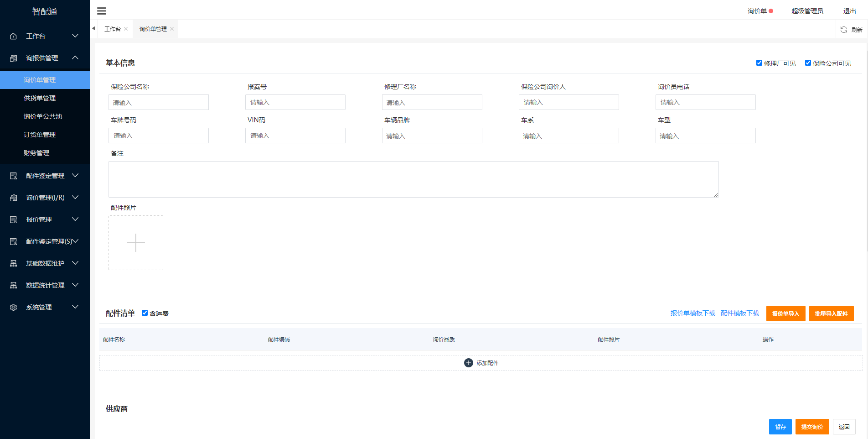
Task: Expand the 系统管理 menu chevron
Action: click(x=75, y=307)
